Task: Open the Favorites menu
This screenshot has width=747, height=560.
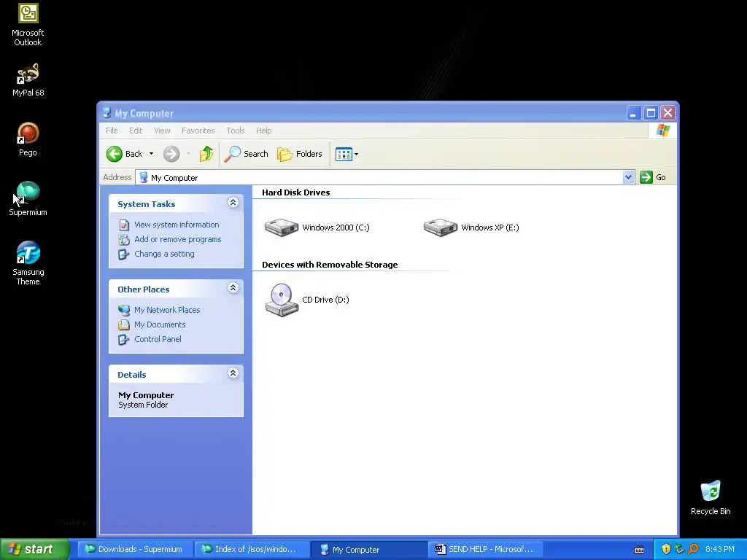Action: click(x=198, y=131)
